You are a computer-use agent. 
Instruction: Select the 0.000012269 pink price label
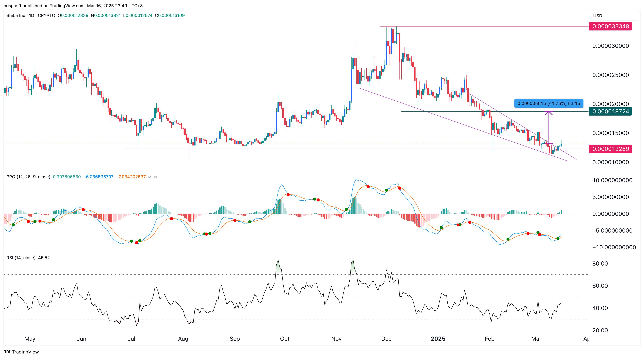610,149
